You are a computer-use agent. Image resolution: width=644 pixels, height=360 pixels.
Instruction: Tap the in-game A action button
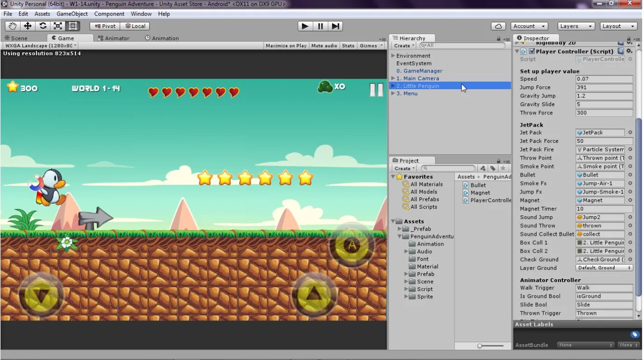pos(351,245)
